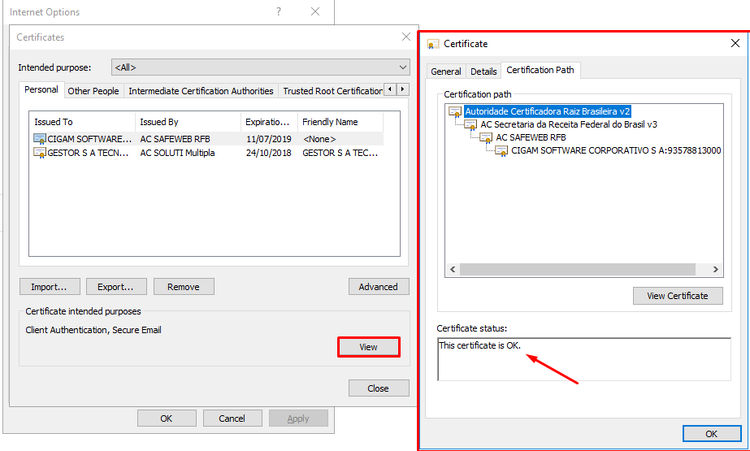This screenshot has height=451, width=750.
Task: Click Apply in the Internet Options window
Action: point(298,418)
